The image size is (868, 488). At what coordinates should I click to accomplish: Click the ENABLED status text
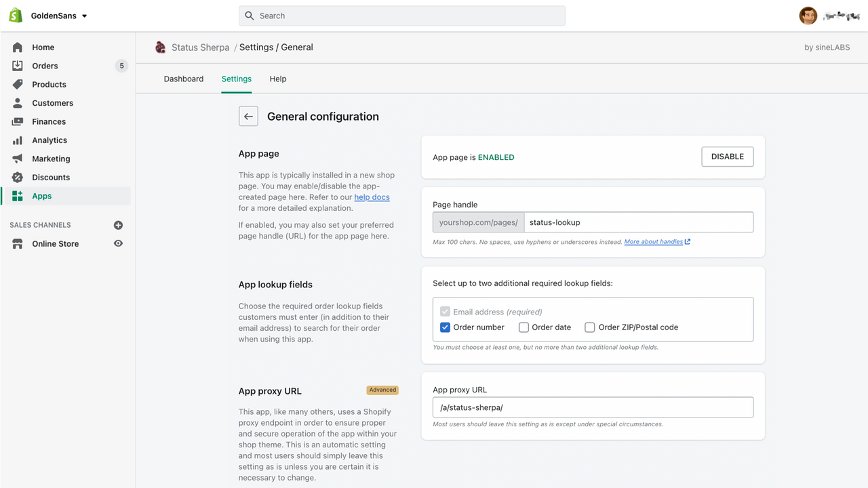click(x=496, y=157)
